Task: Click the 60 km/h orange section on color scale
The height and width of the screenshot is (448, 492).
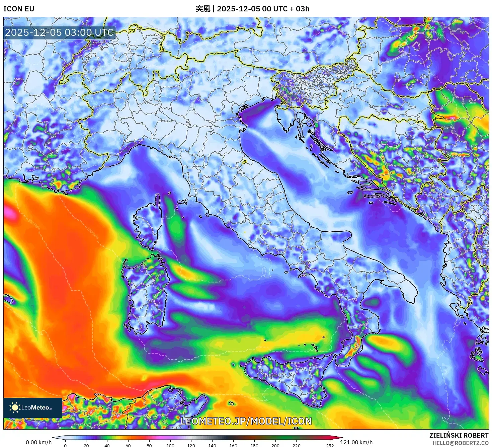Action: [128, 438]
